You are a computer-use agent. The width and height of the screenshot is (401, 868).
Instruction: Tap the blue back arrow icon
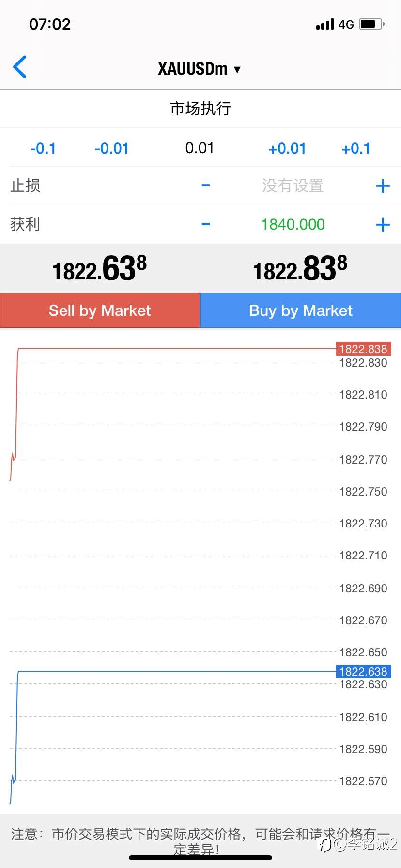click(20, 67)
